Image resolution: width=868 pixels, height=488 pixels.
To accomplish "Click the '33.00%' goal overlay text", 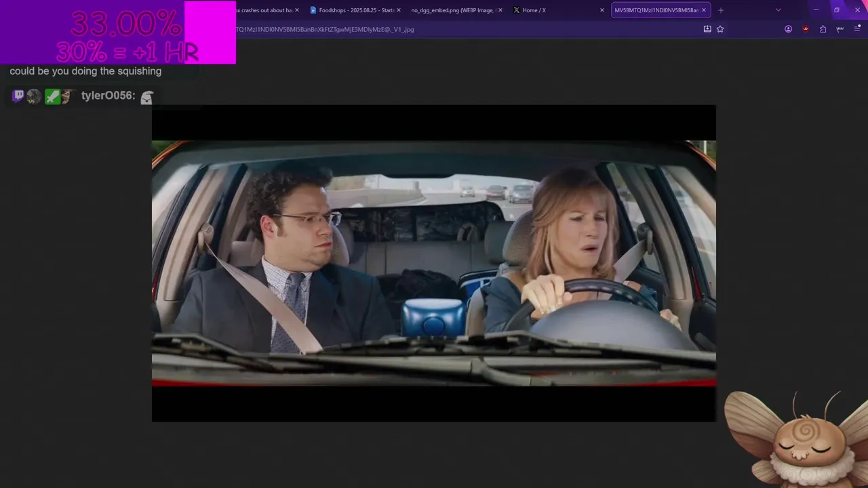I will (x=126, y=24).
